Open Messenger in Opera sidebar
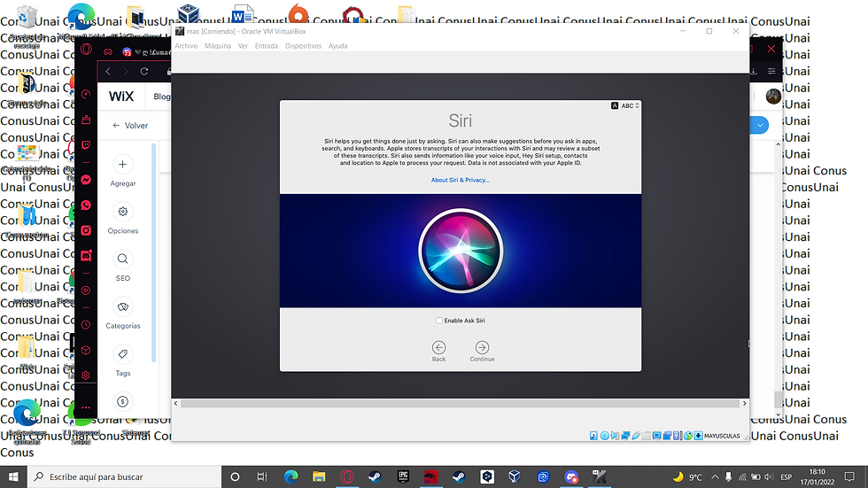The height and width of the screenshot is (488, 868). point(86,180)
